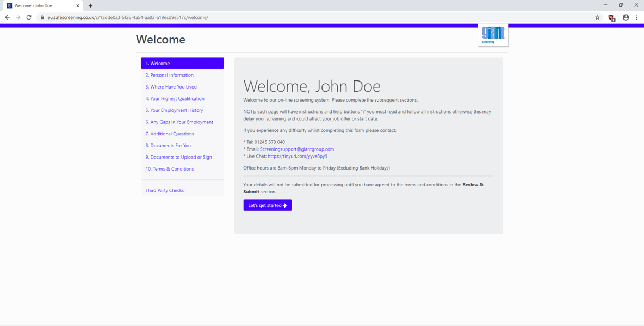
Task: Open 9. Documents to Upload or Sign
Action: [x=178, y=157]
